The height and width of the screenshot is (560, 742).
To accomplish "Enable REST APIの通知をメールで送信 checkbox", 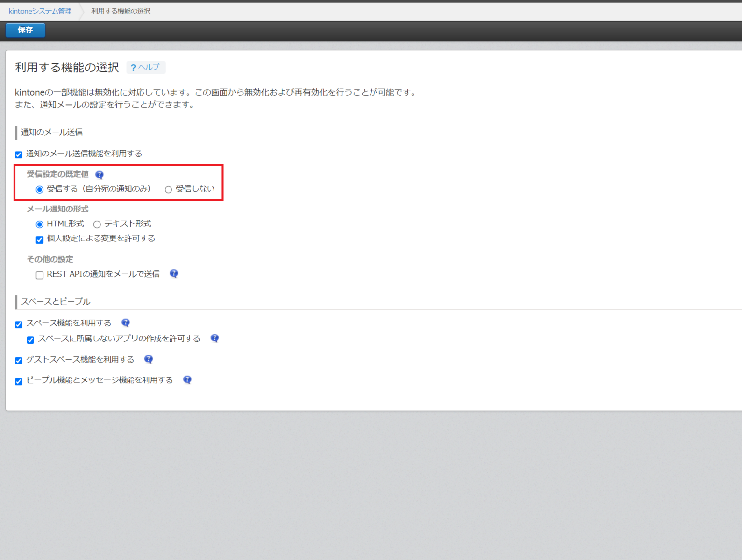I will click(40, 275).
